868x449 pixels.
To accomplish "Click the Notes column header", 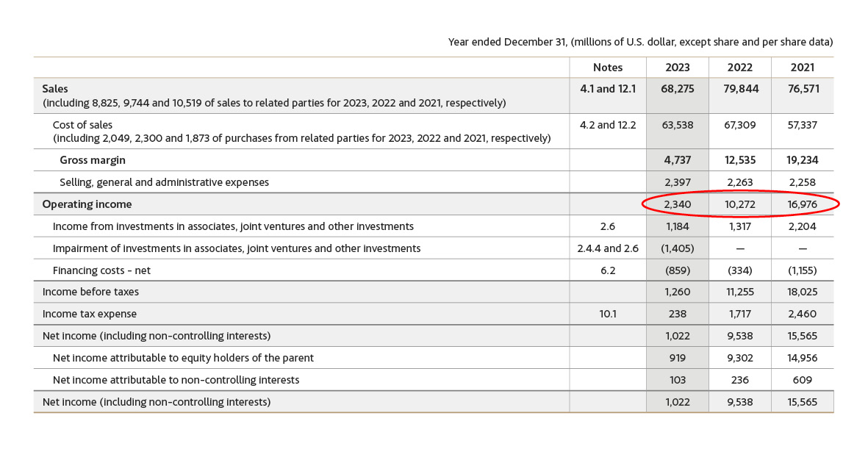I will (x=607, y=68).
